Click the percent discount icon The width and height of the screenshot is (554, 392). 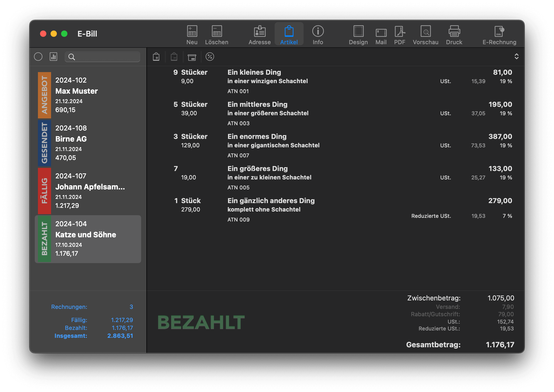[x=210, y=57]
